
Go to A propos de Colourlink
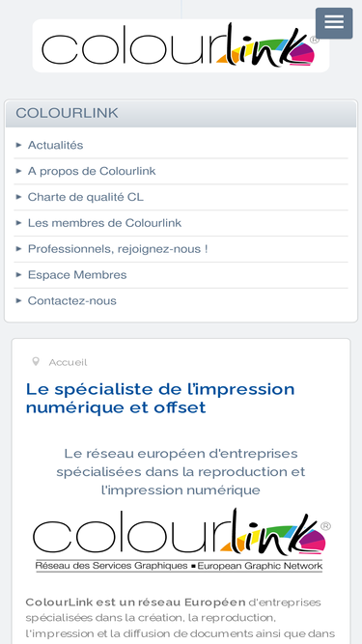pyautogui.click(x=92, y=171)
